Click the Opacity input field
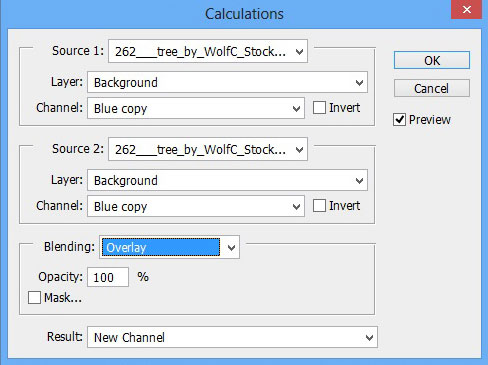Screen dimensions: 488x365 108,277
